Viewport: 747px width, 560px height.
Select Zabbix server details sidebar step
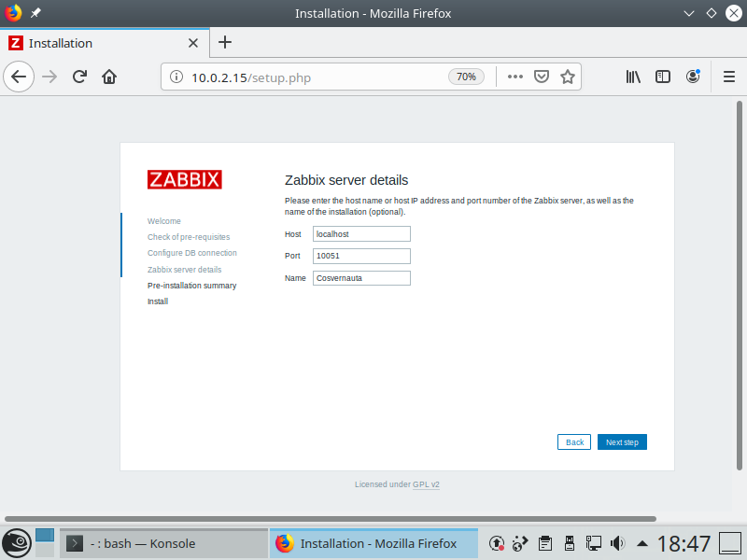coord(184,270)
